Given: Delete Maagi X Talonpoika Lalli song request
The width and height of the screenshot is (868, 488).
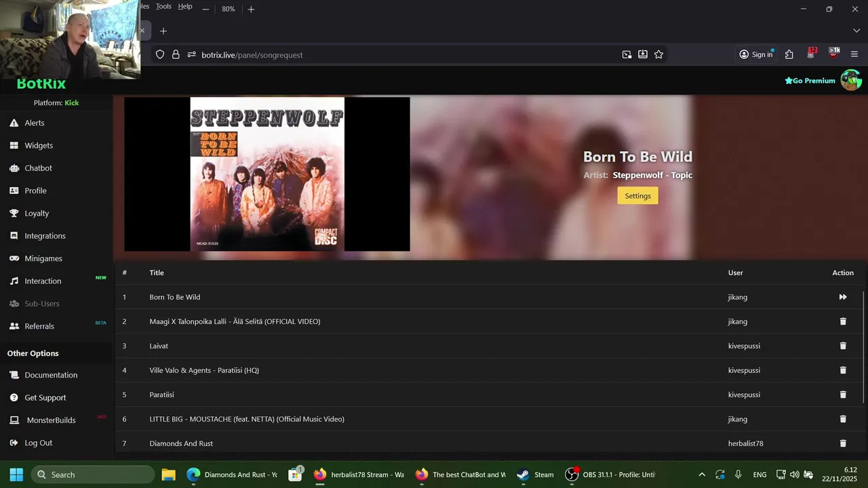Looking at the screenshot, I should [x=843, y=321].
